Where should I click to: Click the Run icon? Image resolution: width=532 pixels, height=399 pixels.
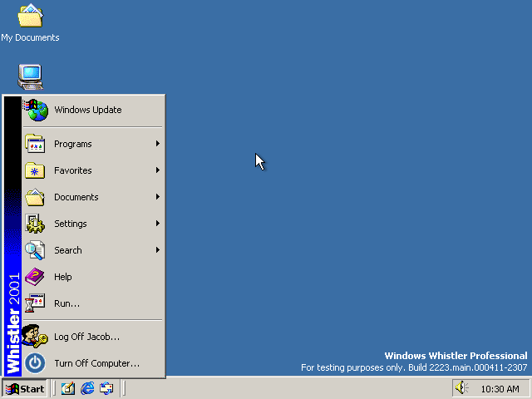35,303
